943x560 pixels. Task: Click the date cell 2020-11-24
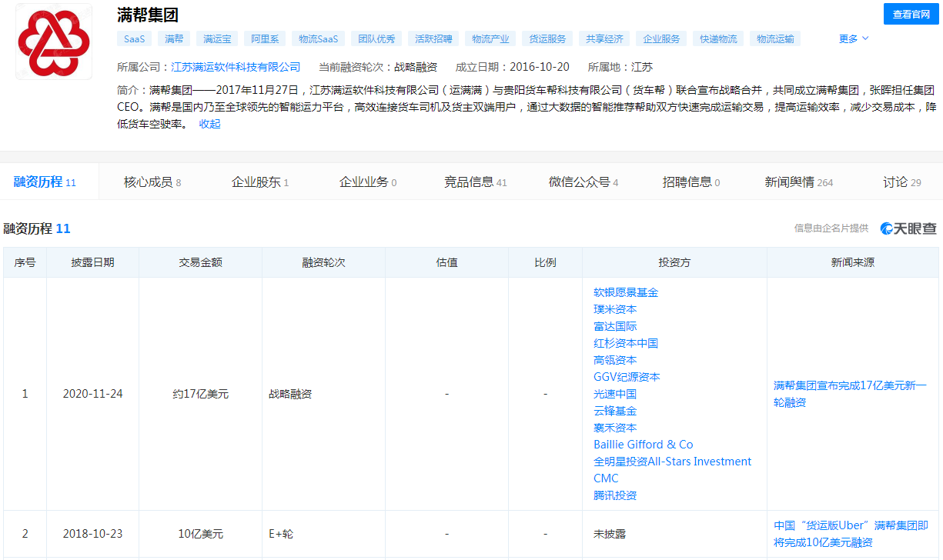92,394
